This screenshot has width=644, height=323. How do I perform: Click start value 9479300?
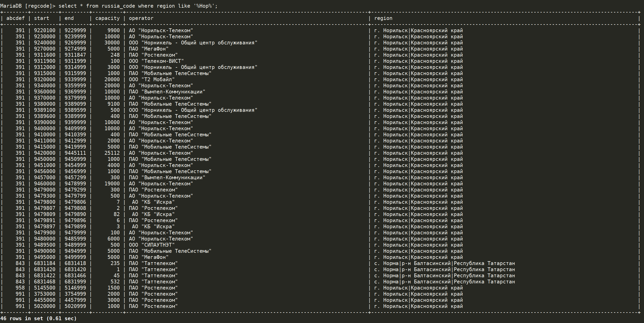[45, 196]
